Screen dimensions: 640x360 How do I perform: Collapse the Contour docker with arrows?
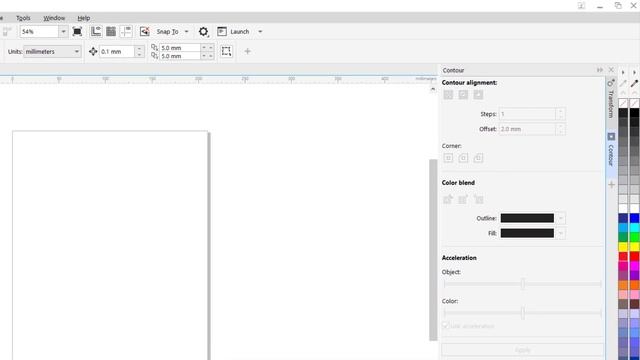click(x=600, y=70)
